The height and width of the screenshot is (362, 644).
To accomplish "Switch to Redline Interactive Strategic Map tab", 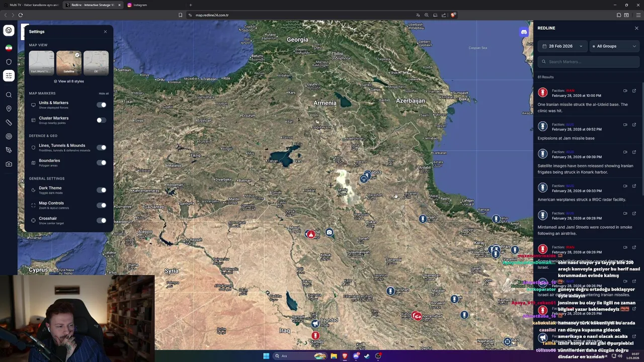I will coord(93,5).
